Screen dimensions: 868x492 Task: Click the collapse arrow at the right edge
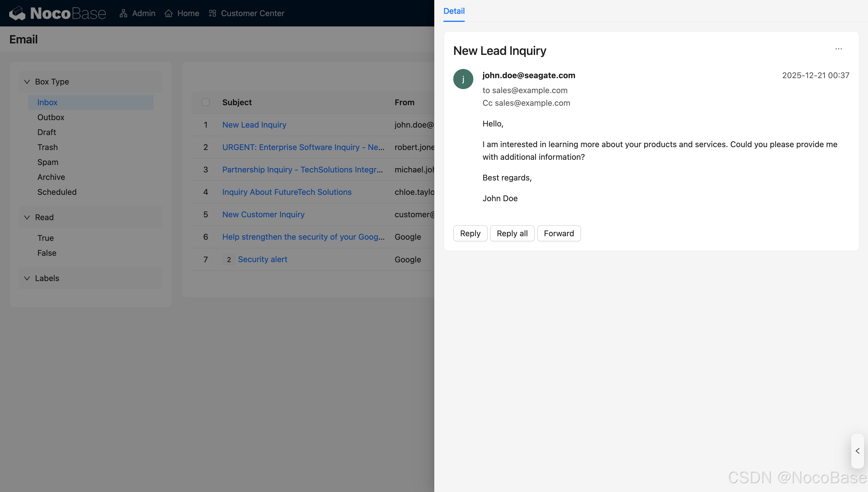(857, 451)
